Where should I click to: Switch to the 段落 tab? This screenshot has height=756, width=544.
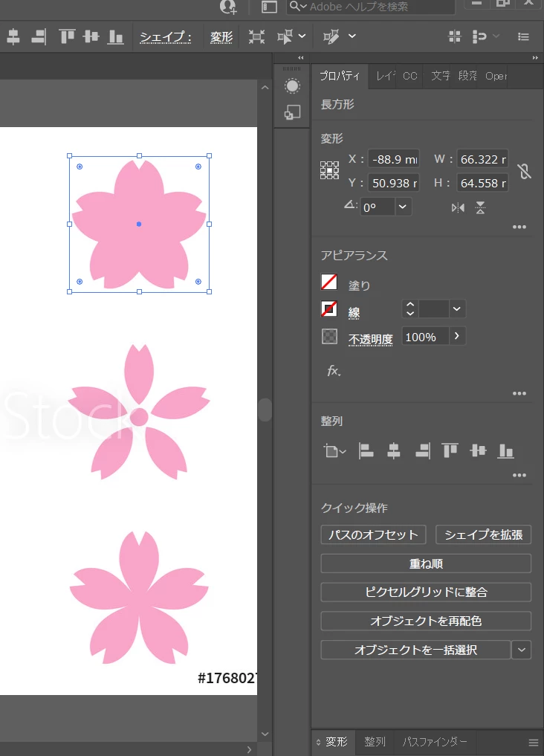pyautogui.click(x=467, y=76)
